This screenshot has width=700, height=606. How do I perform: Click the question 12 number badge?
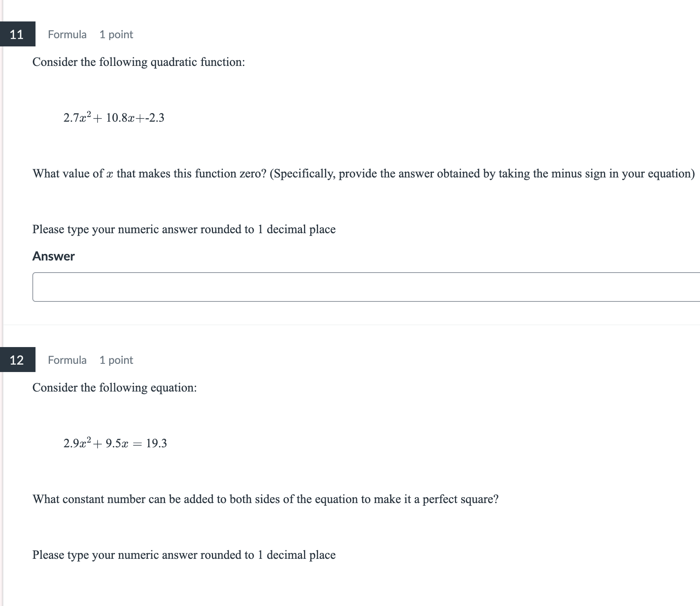pyautogui.click(x=17, y=360)
